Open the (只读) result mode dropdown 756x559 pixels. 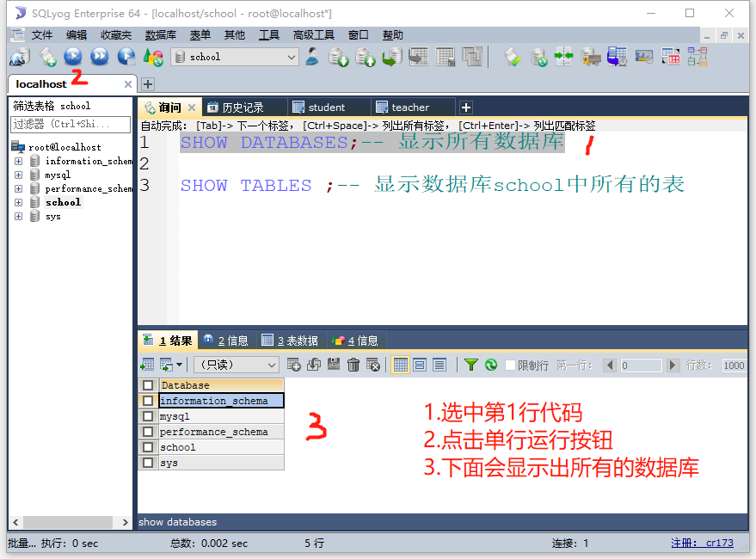tap(237, 365)
